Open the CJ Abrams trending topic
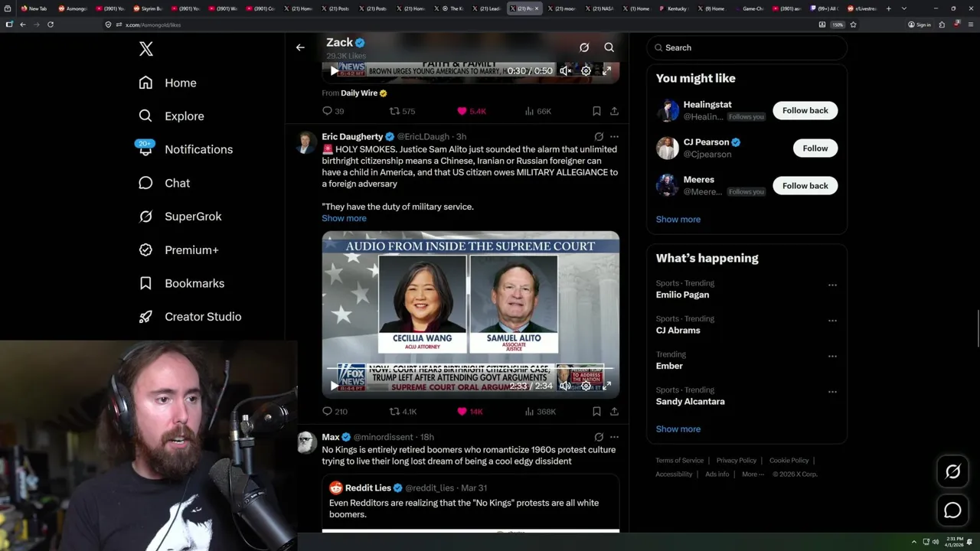 [x=678, y=331]
